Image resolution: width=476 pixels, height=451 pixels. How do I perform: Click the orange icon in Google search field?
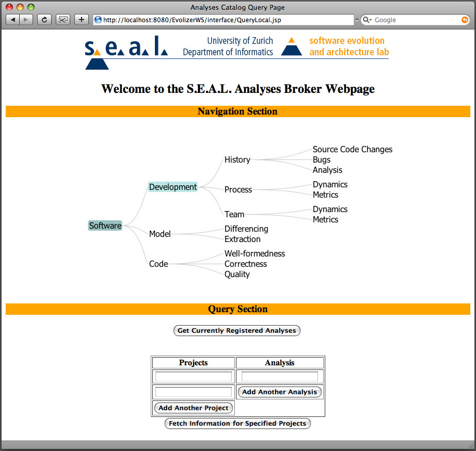465,20
